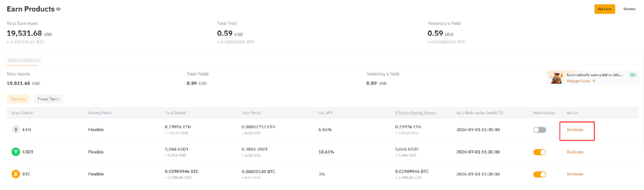
Task: Click the USDT coin icon
Action: 16,152
